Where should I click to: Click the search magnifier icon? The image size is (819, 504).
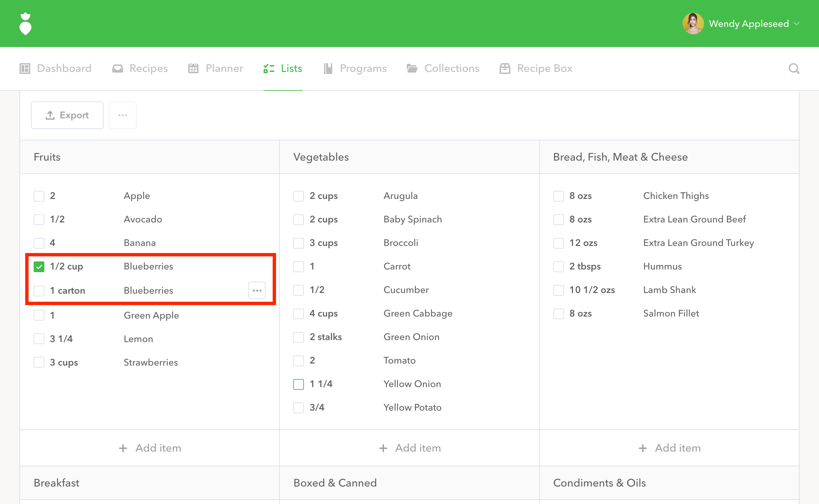tap(794, 69)
